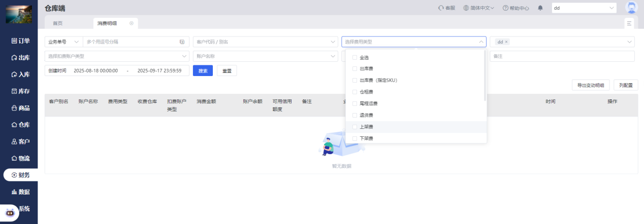Expand the 简体中文 language dropdown
This screenshot has height=224, width=644.
(x=479, y=8)
